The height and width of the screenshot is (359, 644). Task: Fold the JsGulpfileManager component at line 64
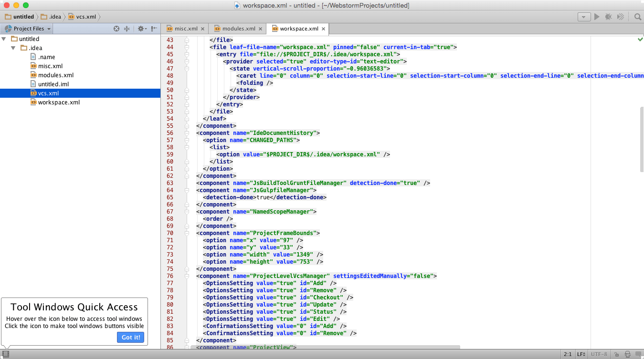187,190
